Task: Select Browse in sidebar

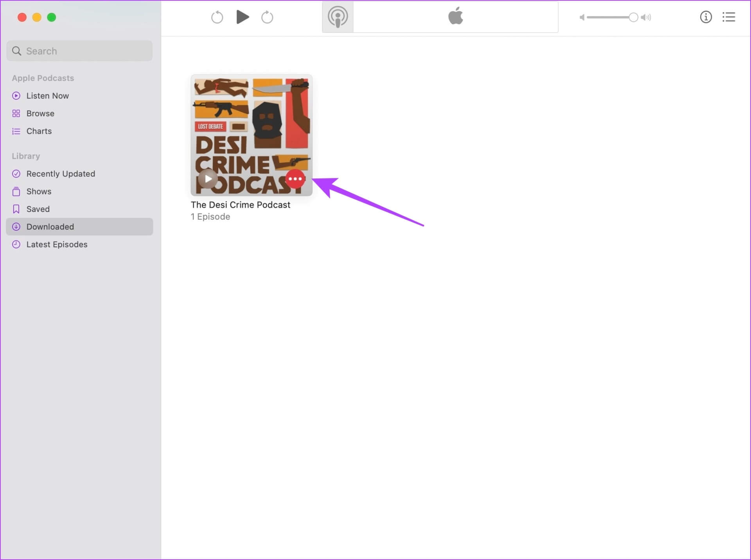Action: point(41,113)
